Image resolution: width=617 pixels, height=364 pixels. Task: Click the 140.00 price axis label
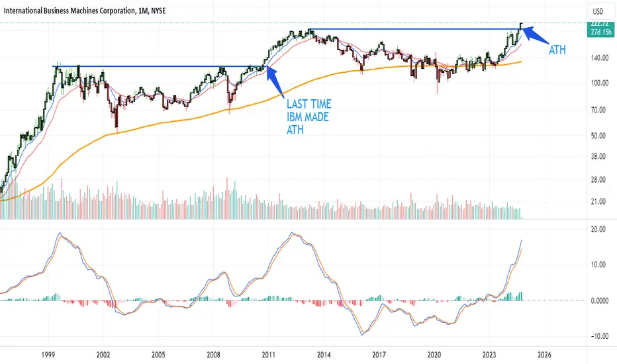point(600,58)
